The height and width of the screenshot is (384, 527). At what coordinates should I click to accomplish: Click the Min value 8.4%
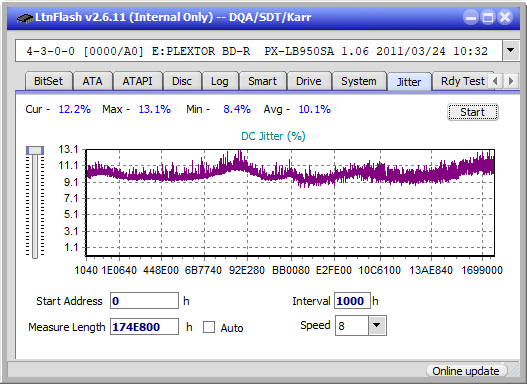pyautogui.click(x=237, y=109)
